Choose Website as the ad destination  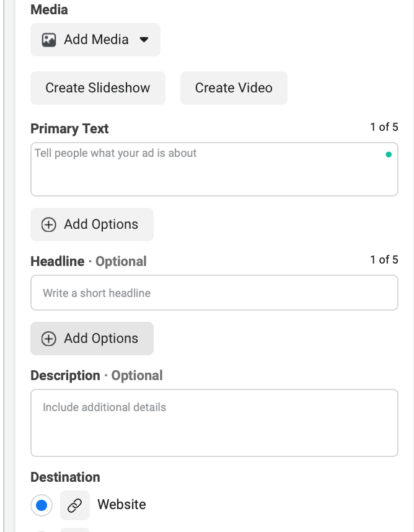(41, 505)
